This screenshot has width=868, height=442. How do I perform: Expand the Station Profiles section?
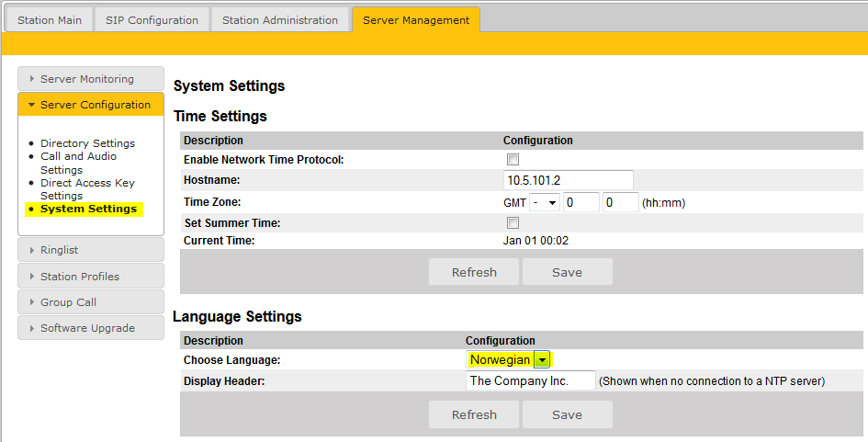click(x=90, y=276)
